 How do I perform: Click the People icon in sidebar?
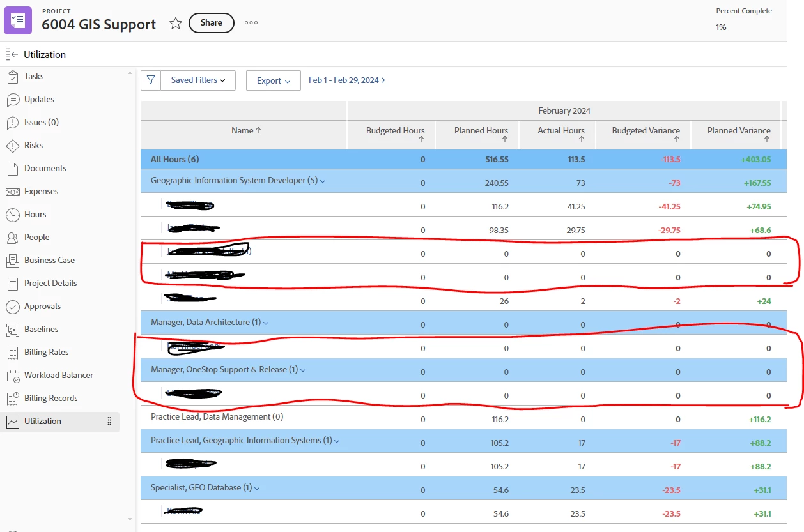click(x=12, y=238)
